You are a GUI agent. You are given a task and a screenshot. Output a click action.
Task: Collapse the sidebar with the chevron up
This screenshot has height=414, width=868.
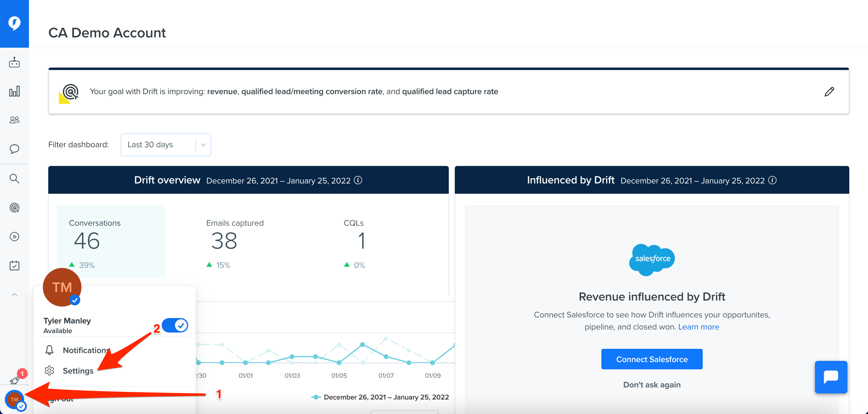click(14, 295)
